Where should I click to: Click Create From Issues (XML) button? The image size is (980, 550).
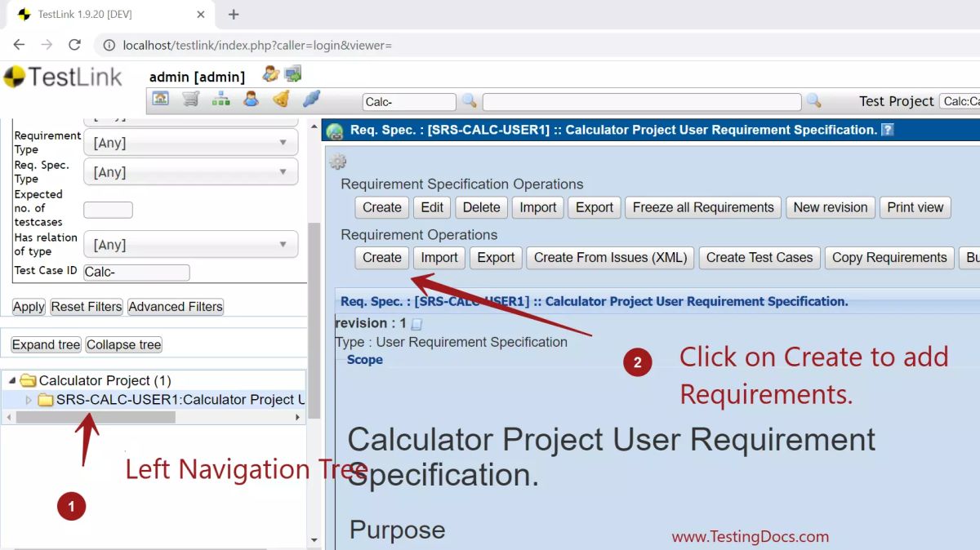pyautogui.click(x=610, y=258)
